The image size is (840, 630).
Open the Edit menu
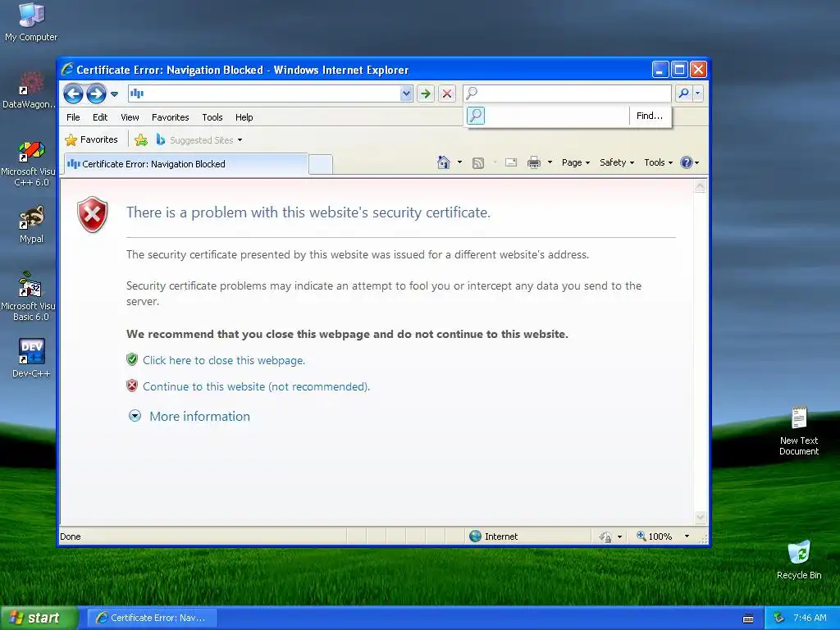(x=99, y=117)
